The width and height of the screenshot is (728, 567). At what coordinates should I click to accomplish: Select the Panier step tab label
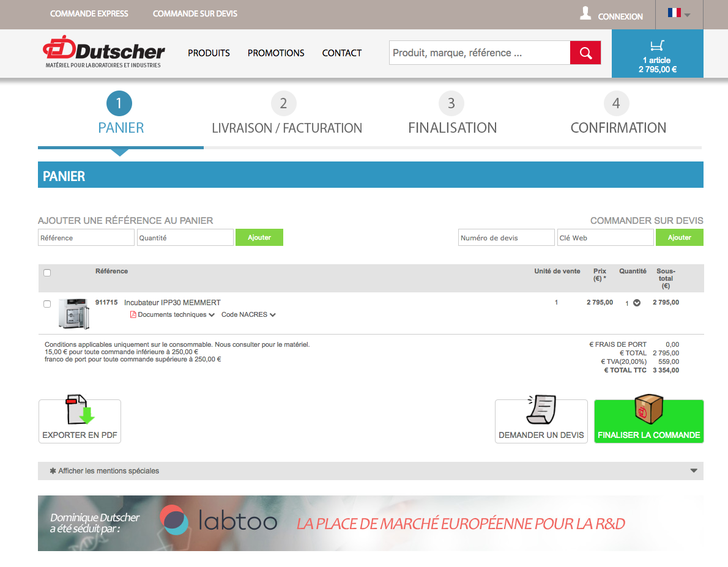pos(121,128)
